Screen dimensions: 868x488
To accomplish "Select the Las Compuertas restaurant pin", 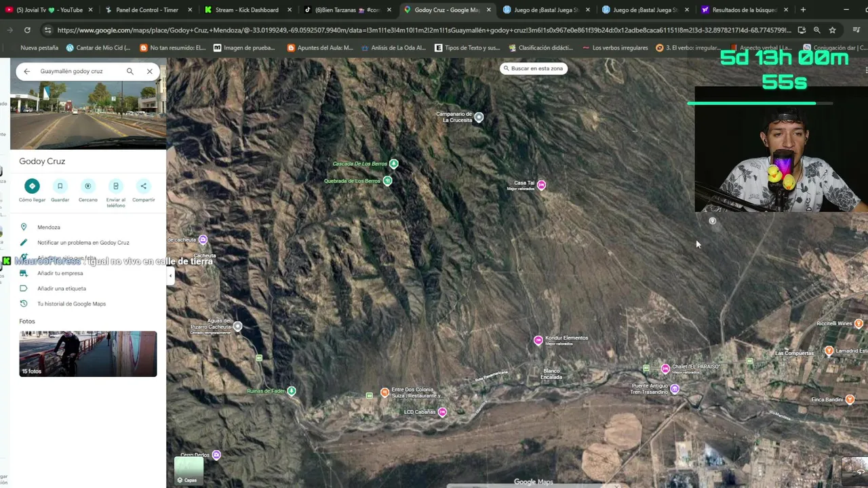I will pos(829,350).
